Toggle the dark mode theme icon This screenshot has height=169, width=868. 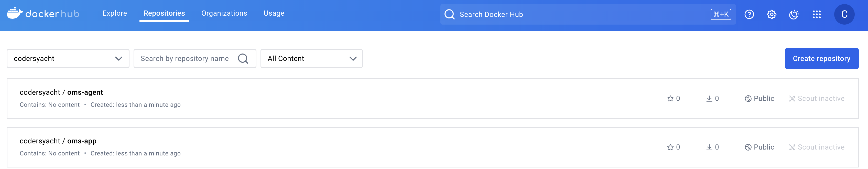coord(794,14)
